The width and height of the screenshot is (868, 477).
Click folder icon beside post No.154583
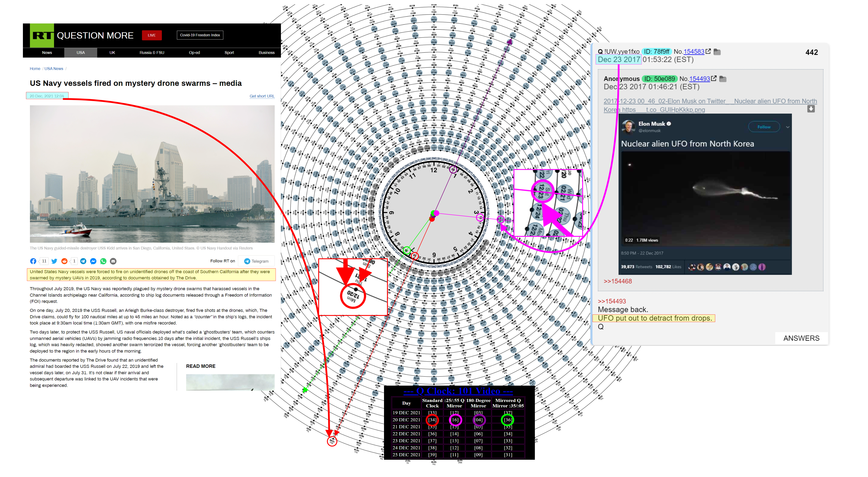(x=717, y=52)
